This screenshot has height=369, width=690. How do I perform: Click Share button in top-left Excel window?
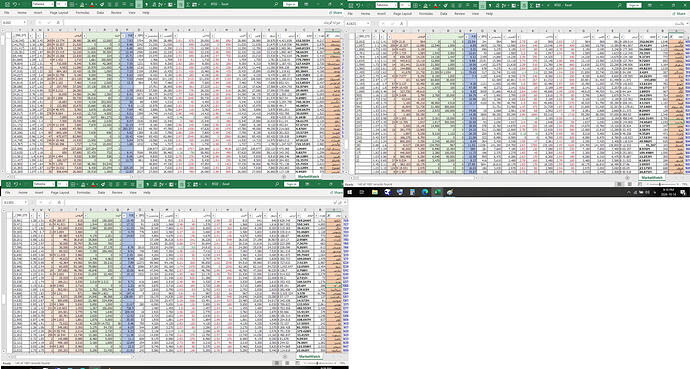click(x=335, y=13)
